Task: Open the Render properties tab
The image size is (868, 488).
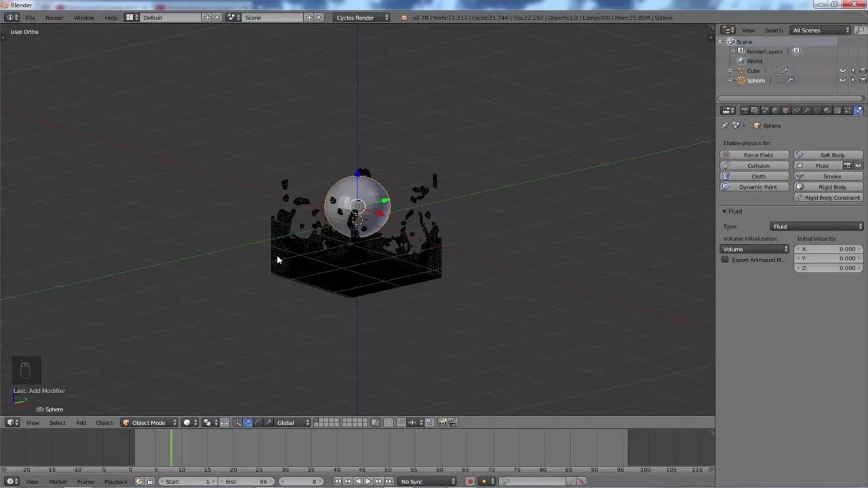Action: coord(745,110)
